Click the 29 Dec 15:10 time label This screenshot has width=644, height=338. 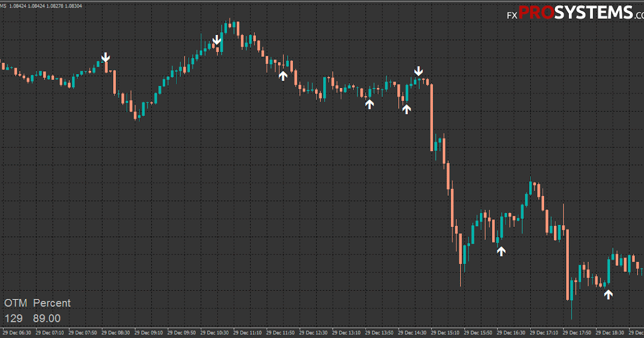445,333
